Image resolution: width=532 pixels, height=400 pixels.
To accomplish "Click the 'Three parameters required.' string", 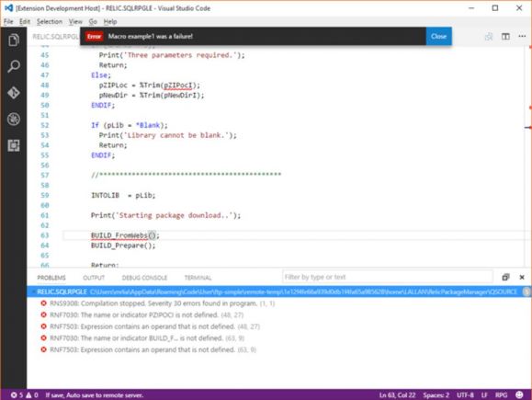I will coord(182,55).
